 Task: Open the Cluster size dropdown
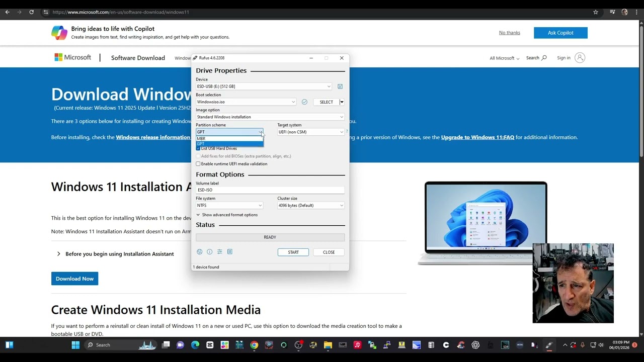point(311,206)
